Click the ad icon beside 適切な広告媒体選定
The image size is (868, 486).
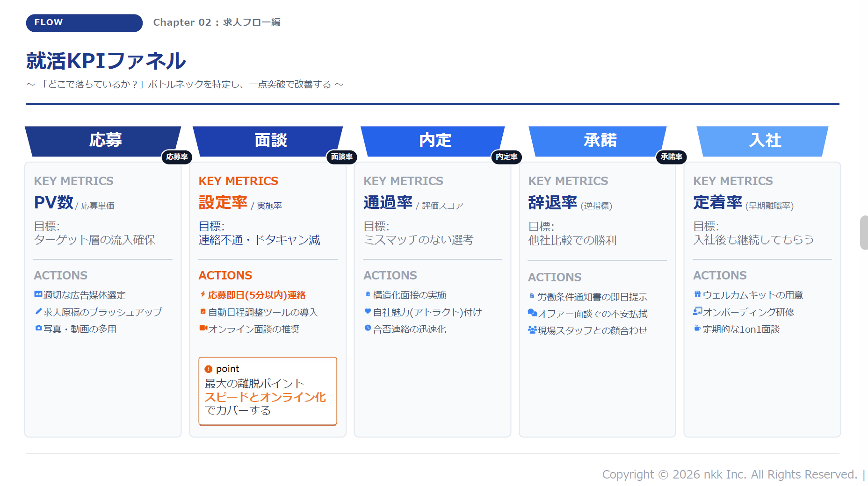click(x=38, y=294)
